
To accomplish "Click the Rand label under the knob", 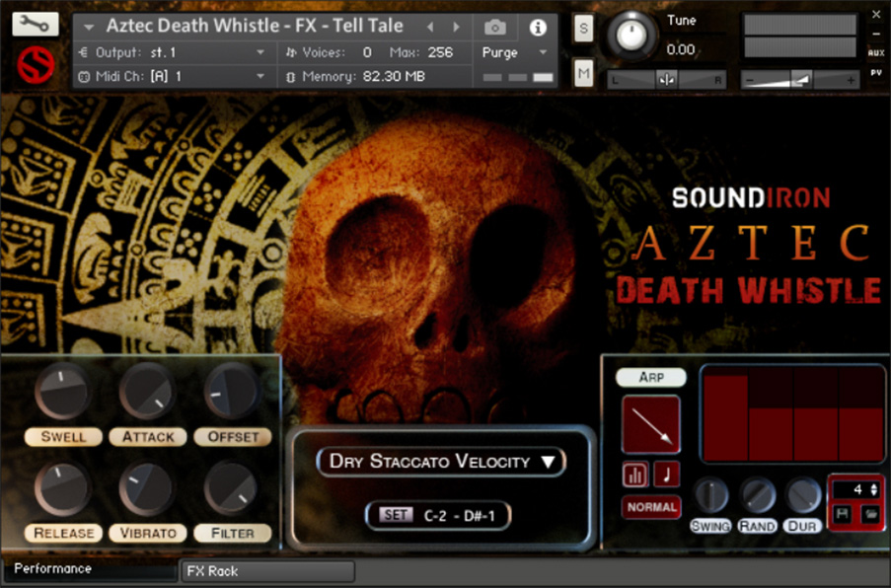I will tap(757, 526).
